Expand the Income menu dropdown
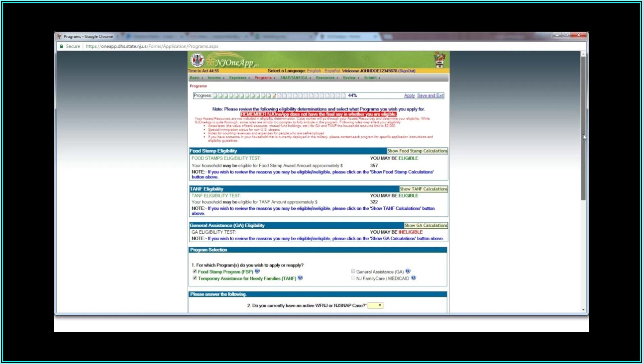The height and width of the screenshot is (364, 643). coord(215,78)
